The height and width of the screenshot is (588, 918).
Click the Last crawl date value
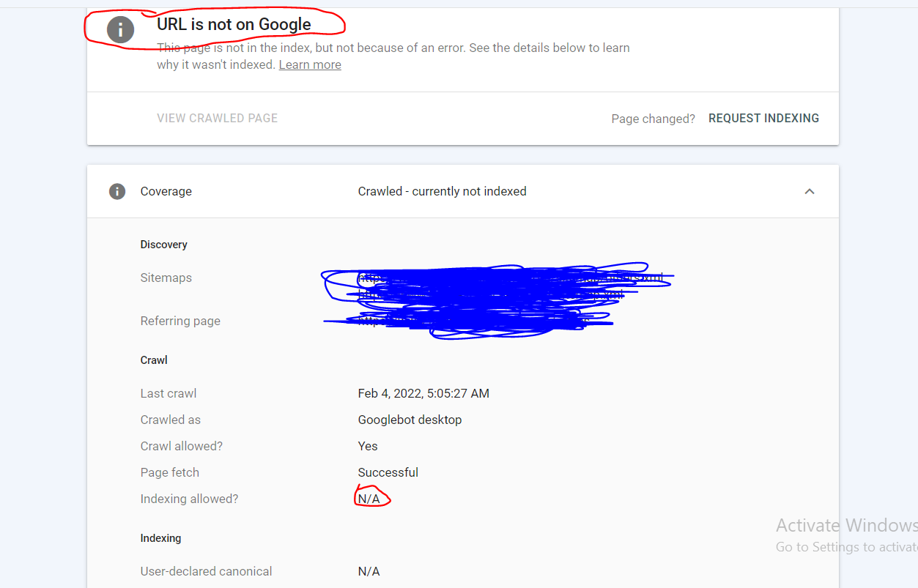point(423,394)
